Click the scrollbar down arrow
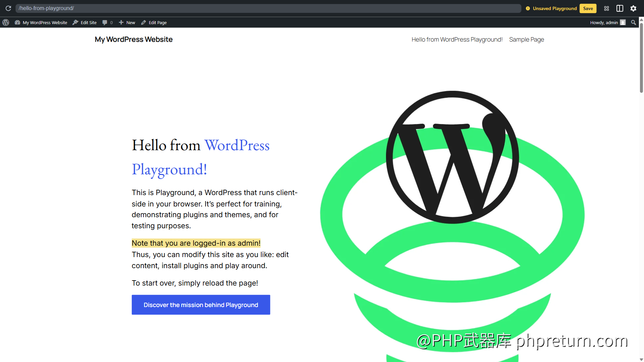This screenshot has height=362, width=644. 641,359
